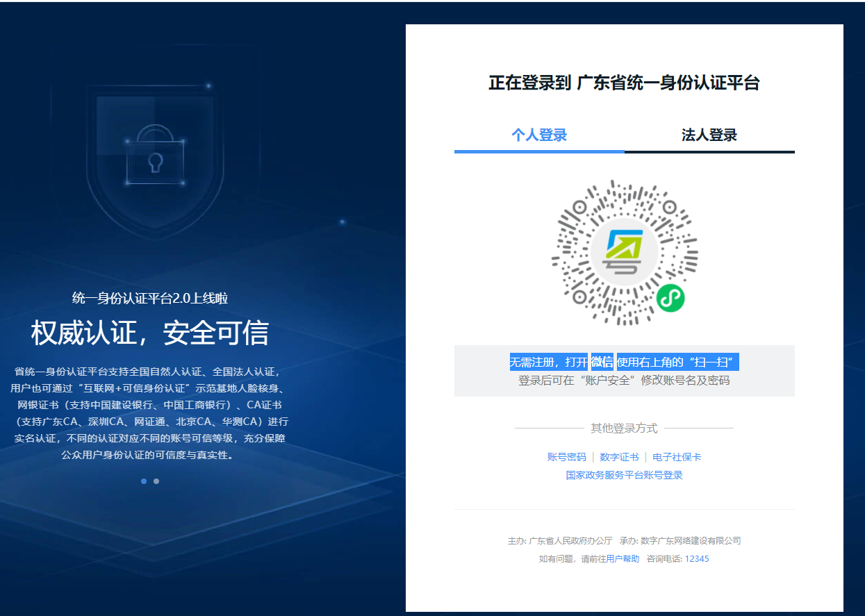The height and width of the screenshot is (616, 865).
Task: Switch to the second carousel dot
Action: [x=156, y=481]
